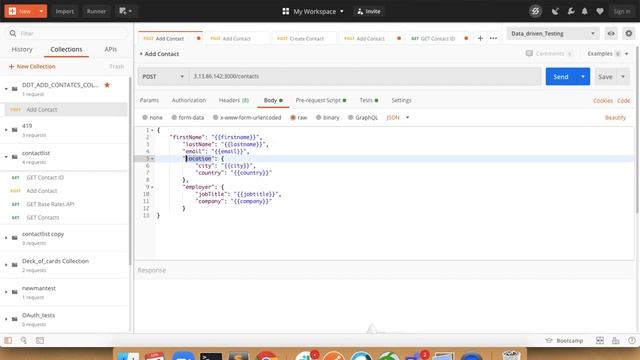Open Sublime Text from the dock
The width and height of the screenshot is (640, 360).
tap(239, 356)
